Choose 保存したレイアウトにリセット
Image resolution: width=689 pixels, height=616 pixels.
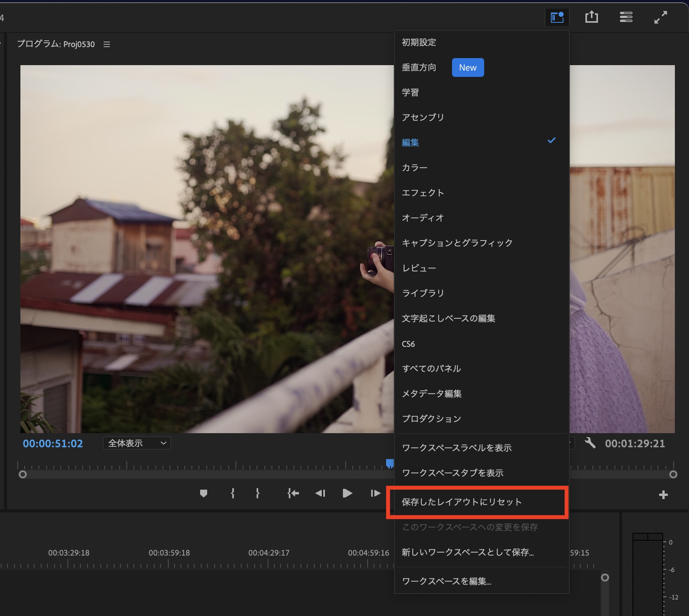point(462,502)
